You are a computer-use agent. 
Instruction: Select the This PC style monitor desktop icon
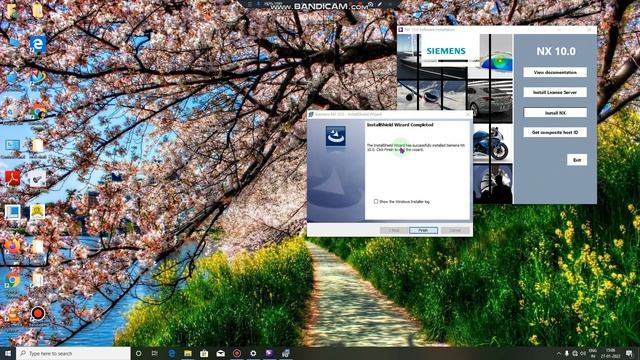[x=13, y=146]
